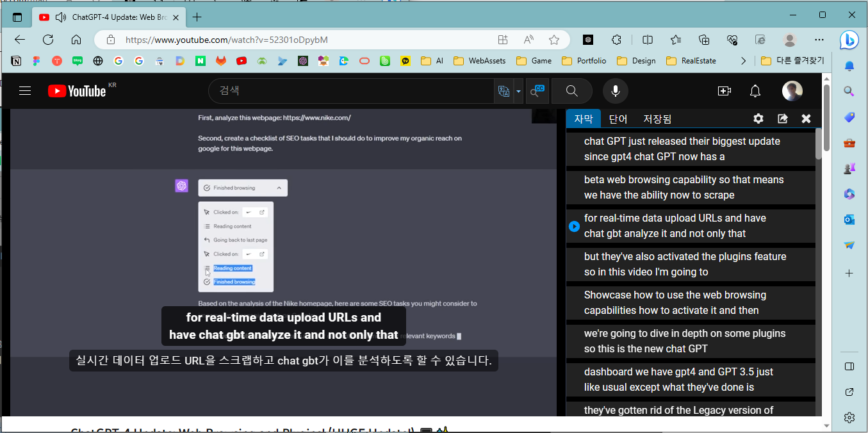Jump to subtitle 'dashboard we have gpt4 and GPT 3.5'
This screenshot has height=433, width=868.
(x=691, y=379)
